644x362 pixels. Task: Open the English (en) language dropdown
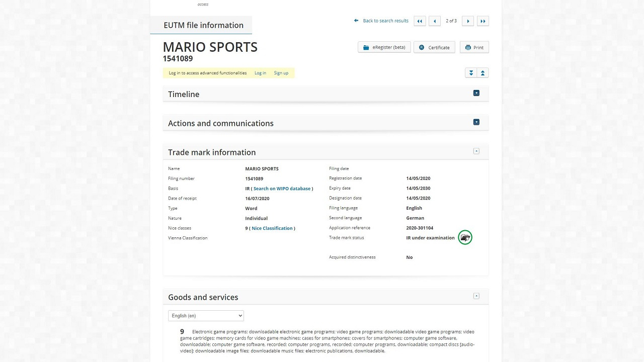coord(206,316)
